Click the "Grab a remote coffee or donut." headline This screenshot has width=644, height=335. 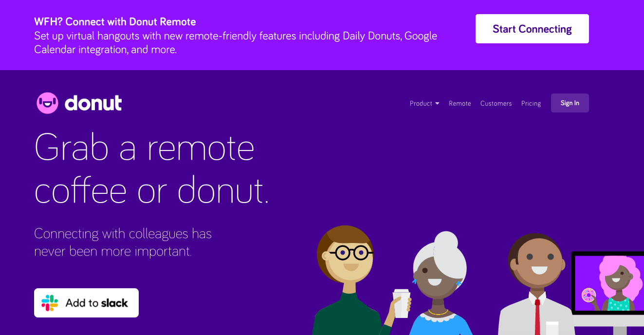(x=151, y=168)
